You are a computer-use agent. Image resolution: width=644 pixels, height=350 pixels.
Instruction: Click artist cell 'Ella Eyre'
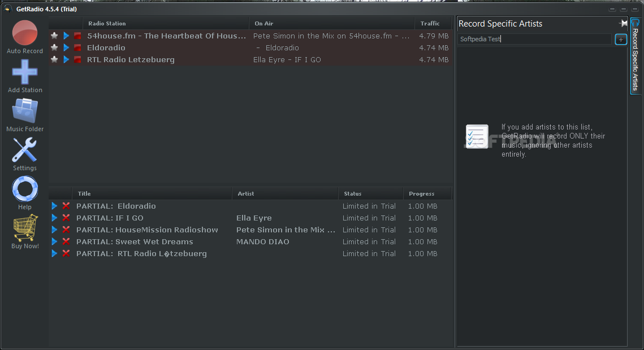click(x=254, y=218)
